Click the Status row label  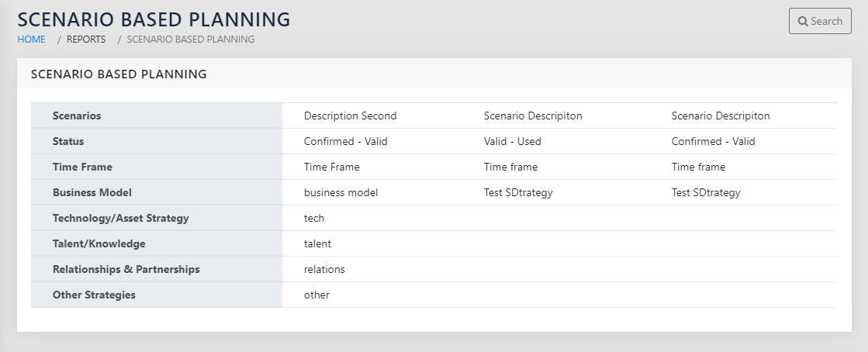[x=68, y=141]
